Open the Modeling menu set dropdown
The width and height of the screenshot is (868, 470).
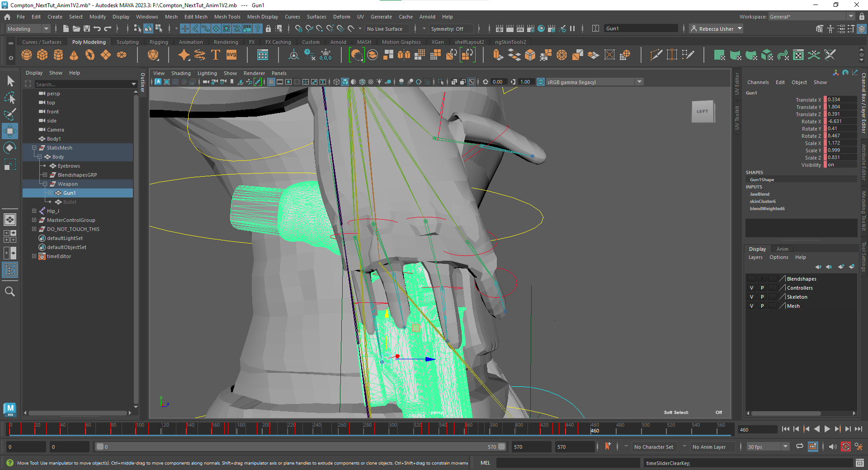point(28,29)
